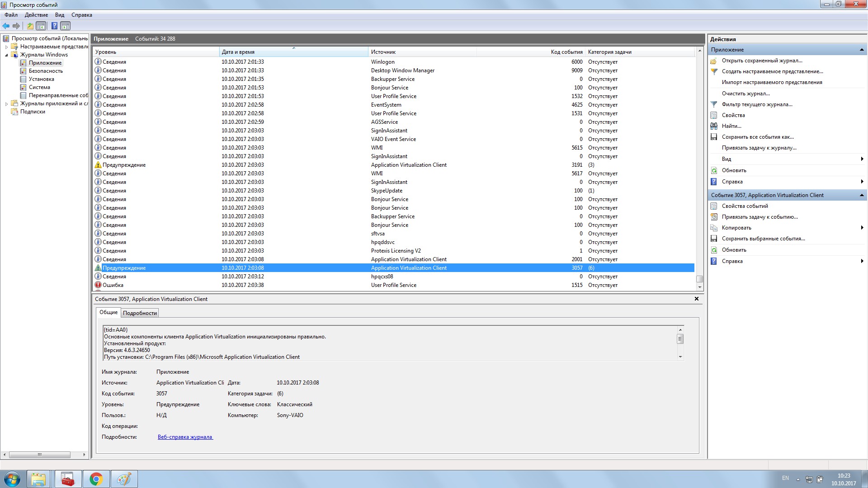Click the Найти binoculars icon
Viewport: 868px width, 488px height.
pyautogui.click(x=714, y=126)
